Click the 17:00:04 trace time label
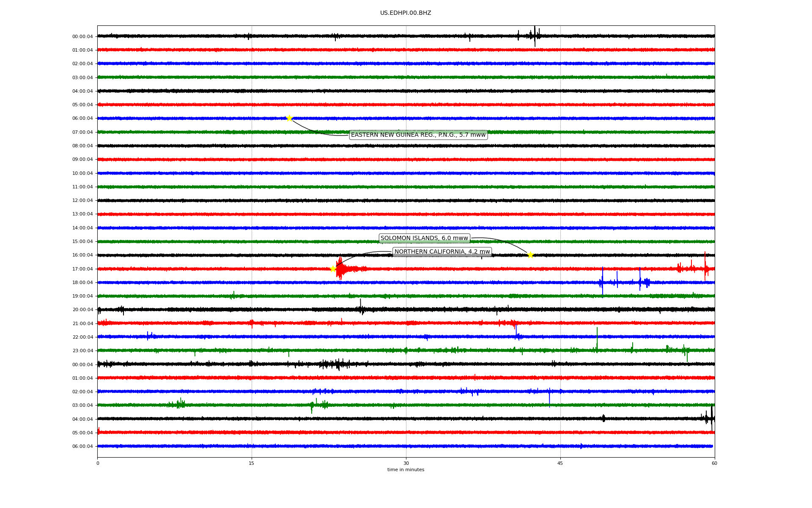 pyautogui.click(x=82, y=269)
